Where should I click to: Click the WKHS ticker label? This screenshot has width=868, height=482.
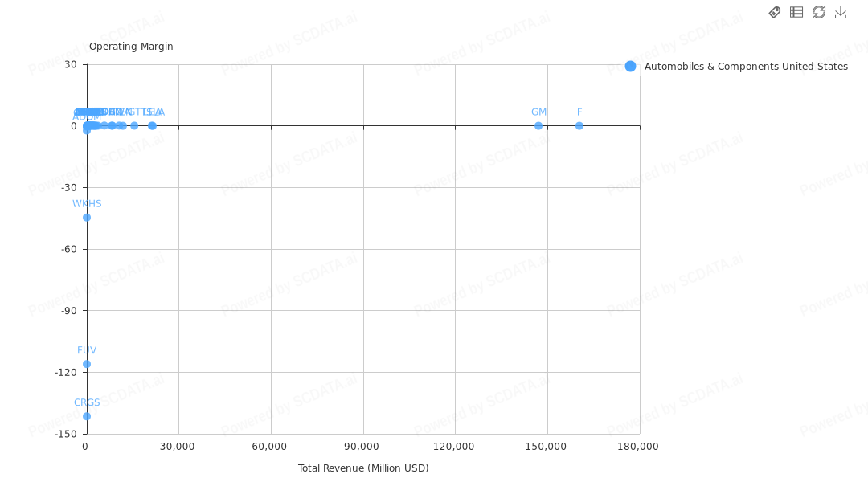[x=87, y=204]
